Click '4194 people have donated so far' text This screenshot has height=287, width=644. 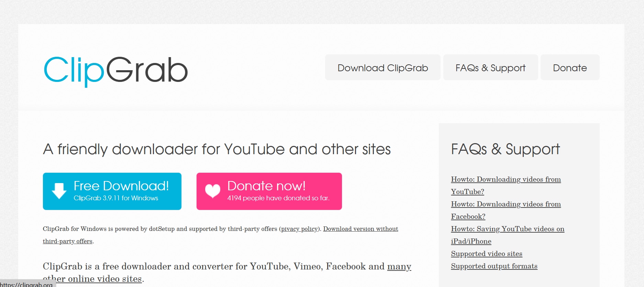278,198
